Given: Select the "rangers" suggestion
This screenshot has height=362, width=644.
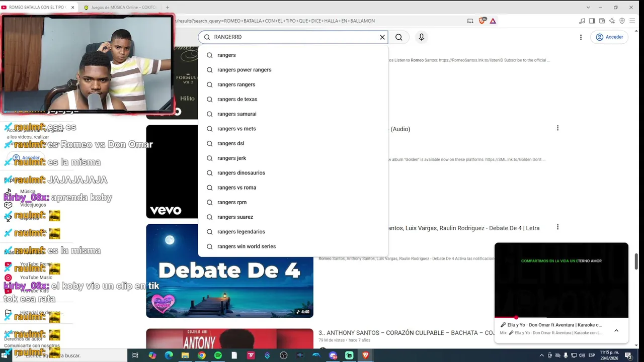Looking at the screenshot, I should [293, 55].
